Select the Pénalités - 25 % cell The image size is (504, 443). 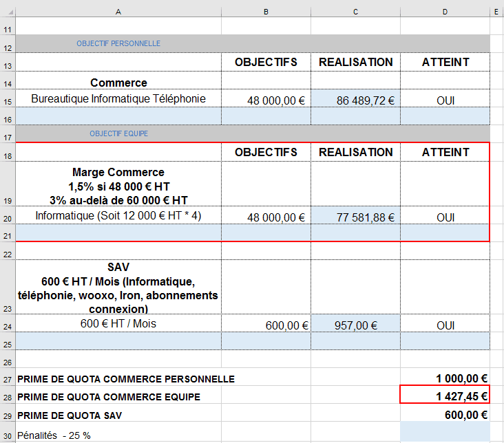pyautogui.click(x=54, y=435)
